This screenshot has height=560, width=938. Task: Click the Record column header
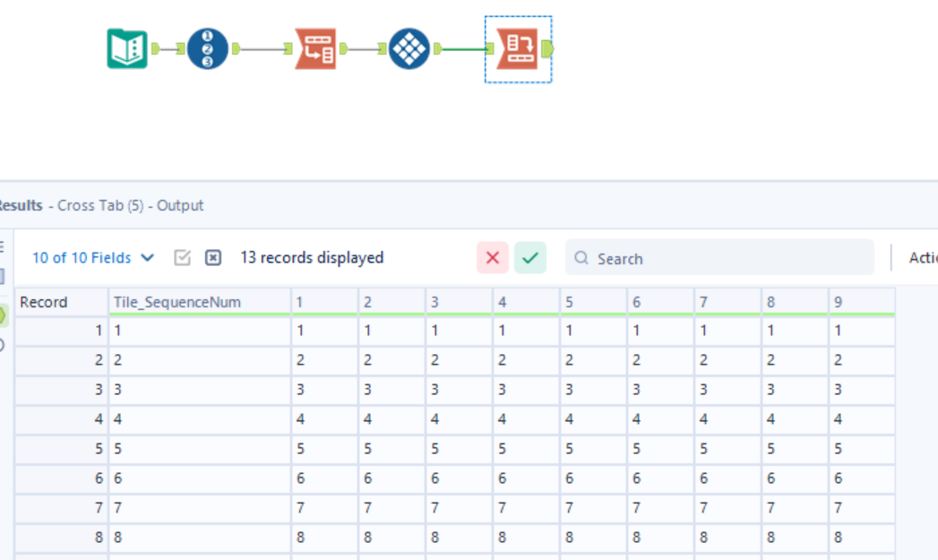pos(44,302)
